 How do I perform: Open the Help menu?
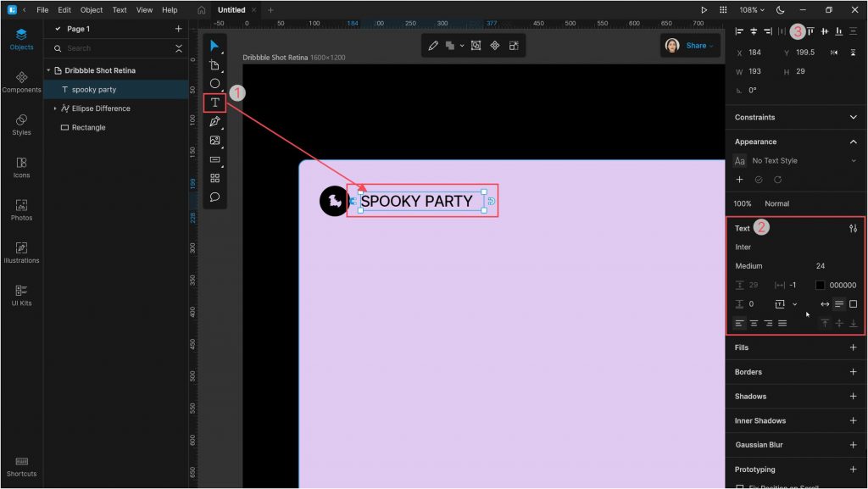click(170, 10)
